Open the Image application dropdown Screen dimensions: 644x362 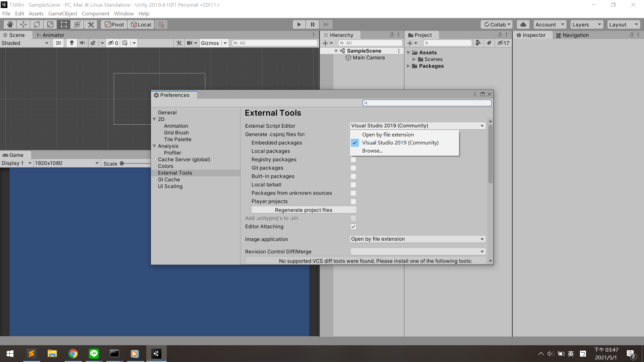417,239
